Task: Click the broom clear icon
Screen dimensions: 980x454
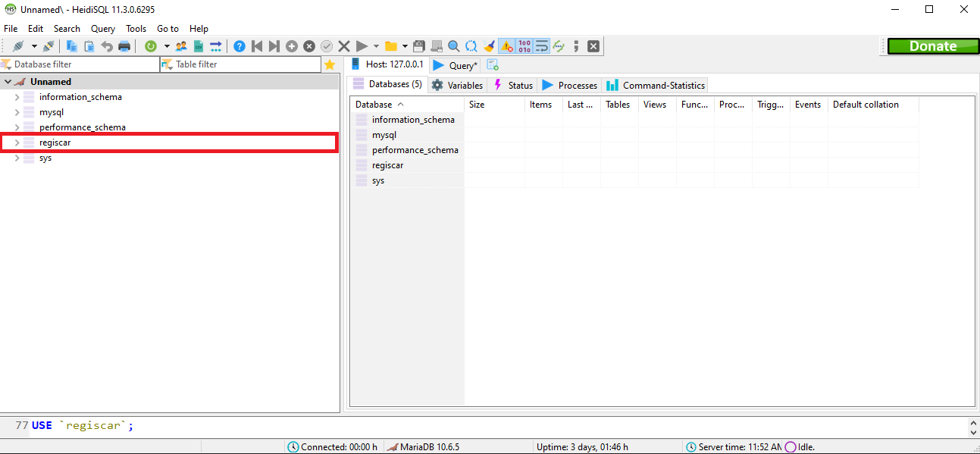Action: click(x=489, y=46)
